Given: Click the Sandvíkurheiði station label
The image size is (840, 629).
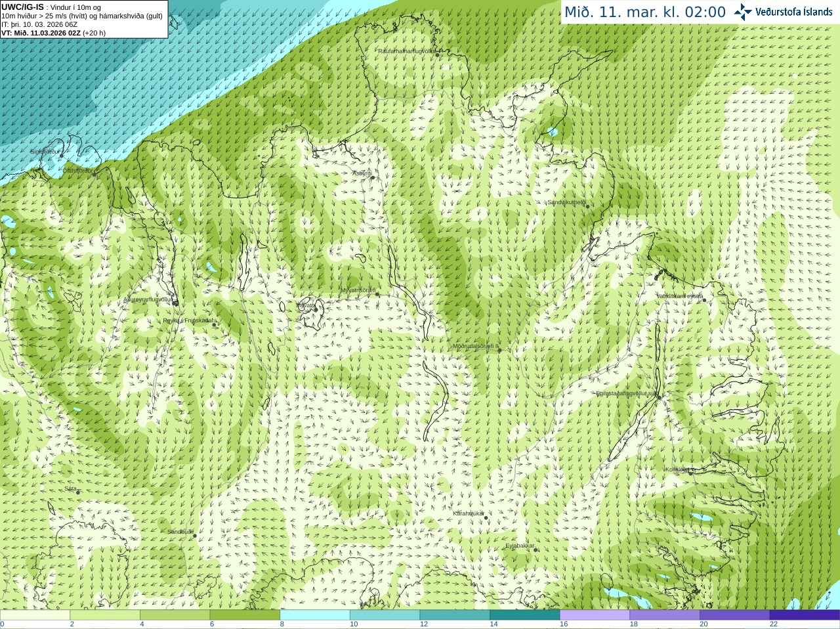Looking at the screenshot, I should pos(567,202).
